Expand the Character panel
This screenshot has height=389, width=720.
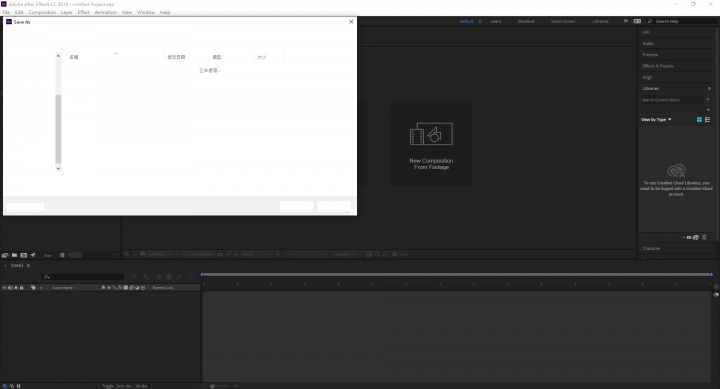click(651, 248)
